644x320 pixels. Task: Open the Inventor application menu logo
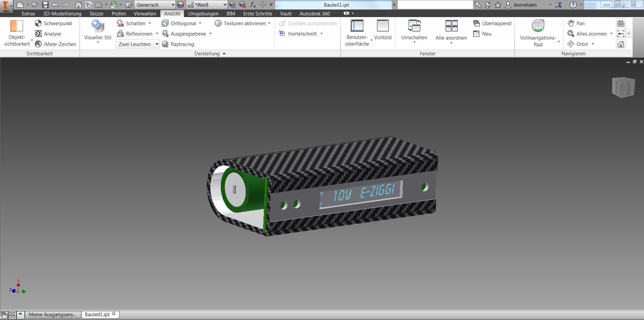[6, 6]
